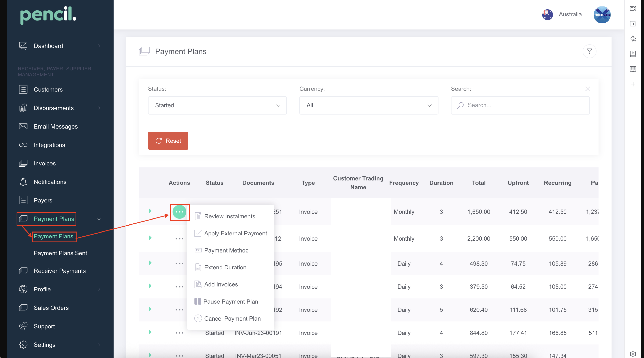Open Dashboard in the sidebar
This screenshot has width=644, height=358.
click(48, 46)
